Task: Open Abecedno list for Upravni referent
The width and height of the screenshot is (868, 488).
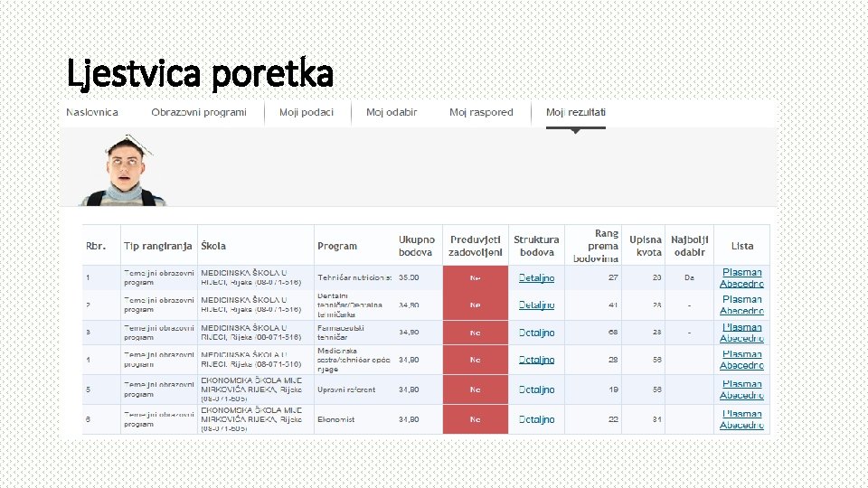Action: 741,396
